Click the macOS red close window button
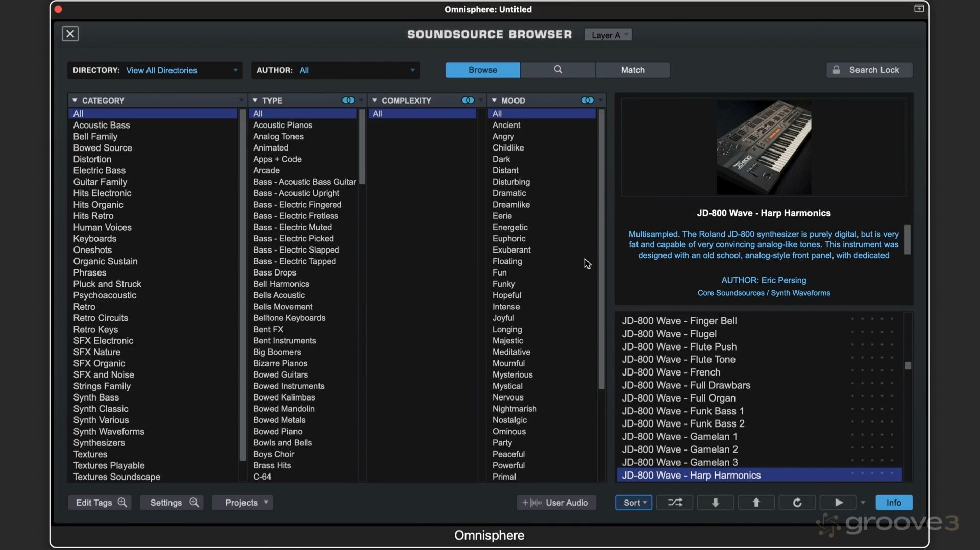Image resolution: width=980 pixels, height=550 pixels. [58, 9]
